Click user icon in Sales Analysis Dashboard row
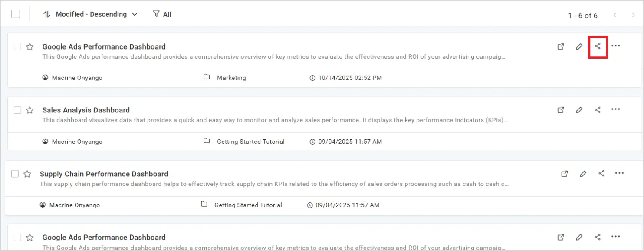 pyautogui.click(x=45, y=141)
